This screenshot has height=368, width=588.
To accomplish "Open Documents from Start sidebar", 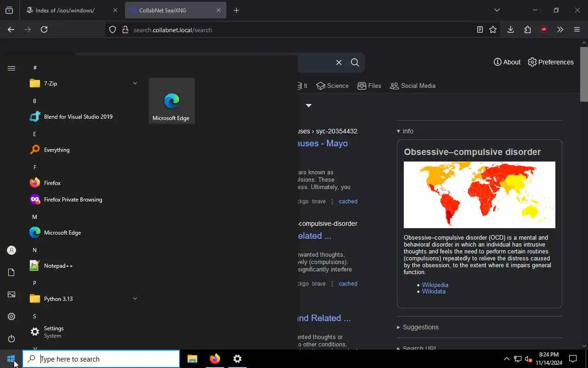I will coord(11,272).
